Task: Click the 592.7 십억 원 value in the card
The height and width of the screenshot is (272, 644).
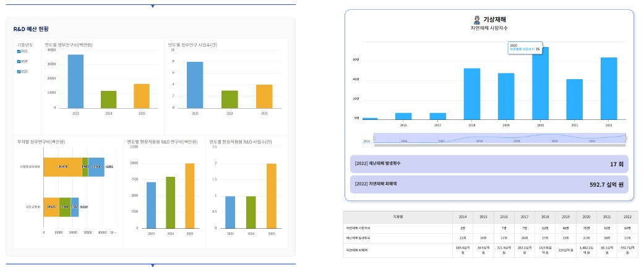Action: tap(607, 185)
